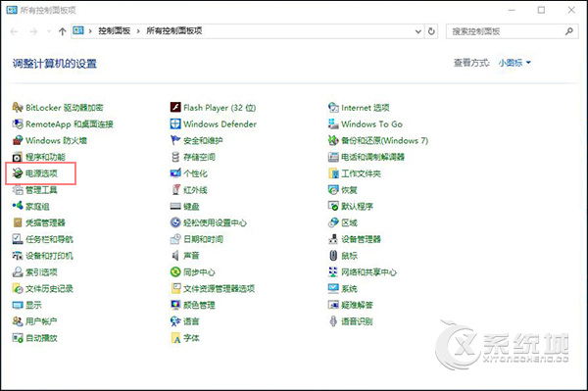The height and width of the screenshot is (391, 588).
Task: Open the 备份和还原(Windows 7) icon
Action: tap(333, 140)
